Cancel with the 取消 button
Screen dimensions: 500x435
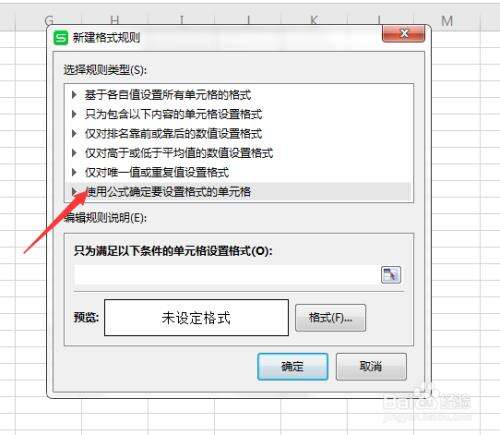[371, 367]
